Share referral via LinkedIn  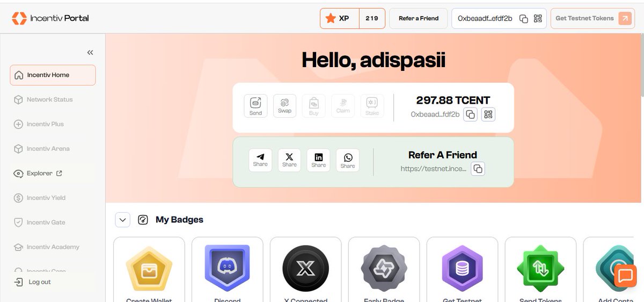tap(319, 160)
